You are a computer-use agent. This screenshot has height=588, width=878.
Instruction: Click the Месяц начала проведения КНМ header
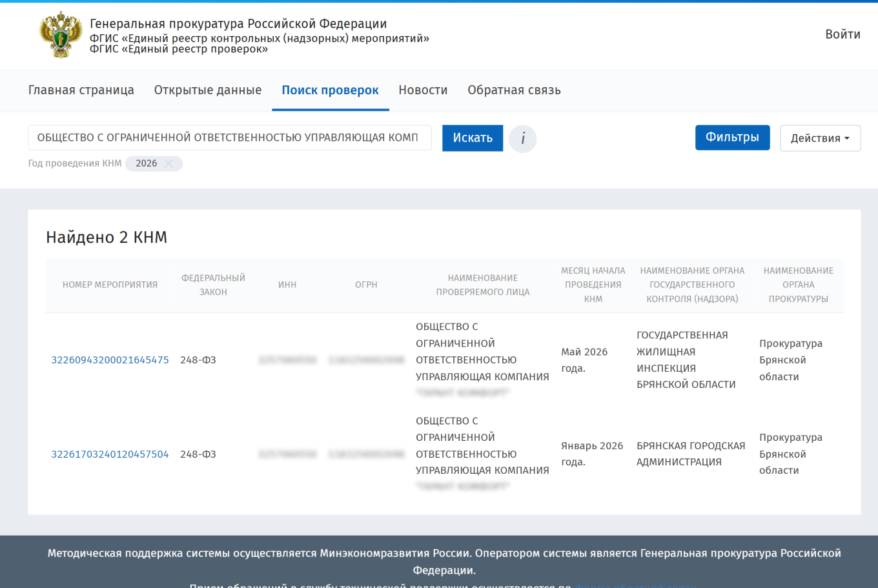tap(593, 285)
